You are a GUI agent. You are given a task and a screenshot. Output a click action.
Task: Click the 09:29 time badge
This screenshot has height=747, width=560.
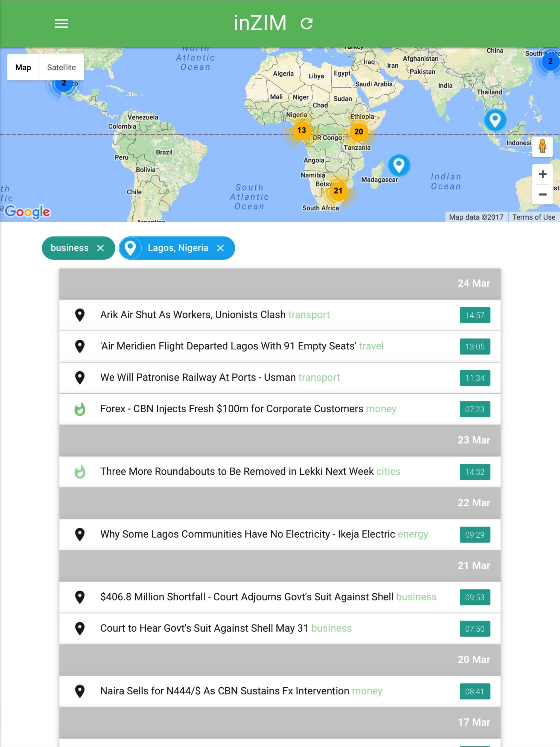pyautogui.click(x=474, y=535)
